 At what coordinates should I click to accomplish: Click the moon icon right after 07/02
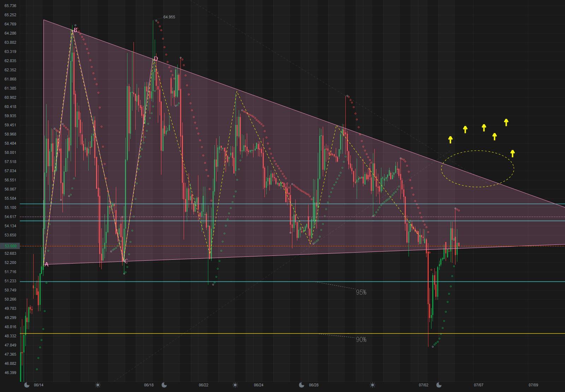pyautogui.click(x=439, y=385)
